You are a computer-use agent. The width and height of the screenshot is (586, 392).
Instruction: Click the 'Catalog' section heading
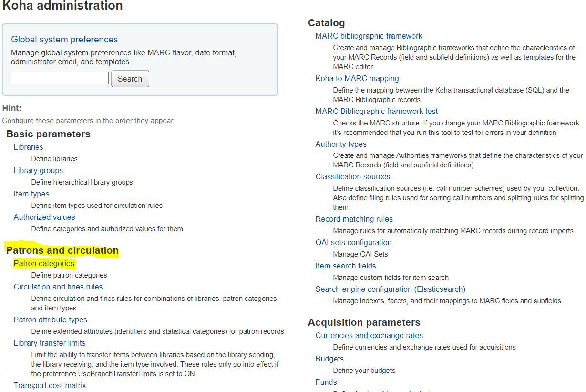click(x=326, y=23)
